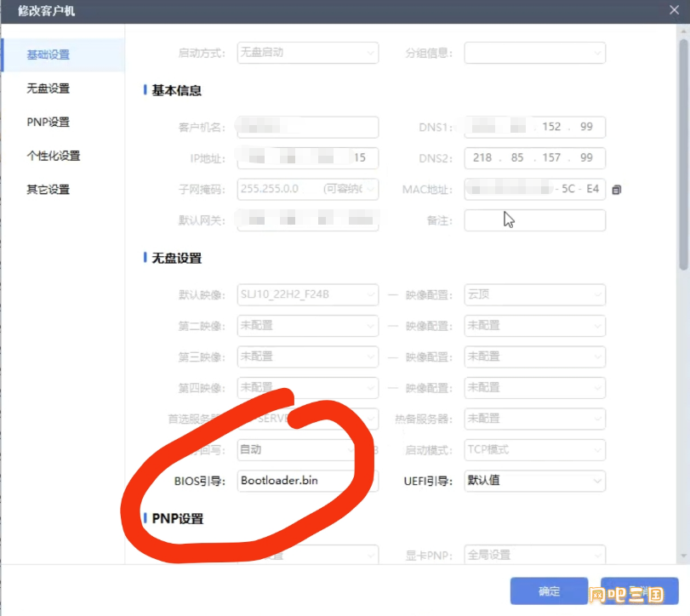The height and width of the screenshot is (616, 690).
Task: Expand the 启动方式 dropdown
Action: (x=307, y=53)
